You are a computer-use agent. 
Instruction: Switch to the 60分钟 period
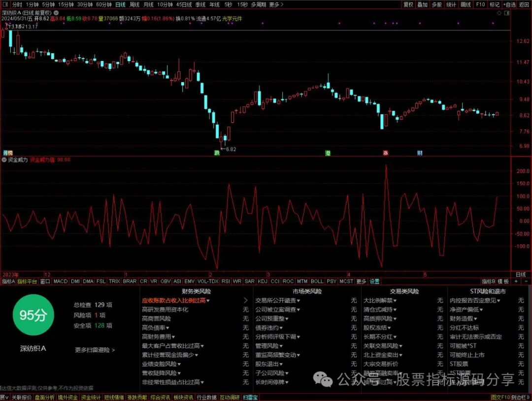coord(104,4)
